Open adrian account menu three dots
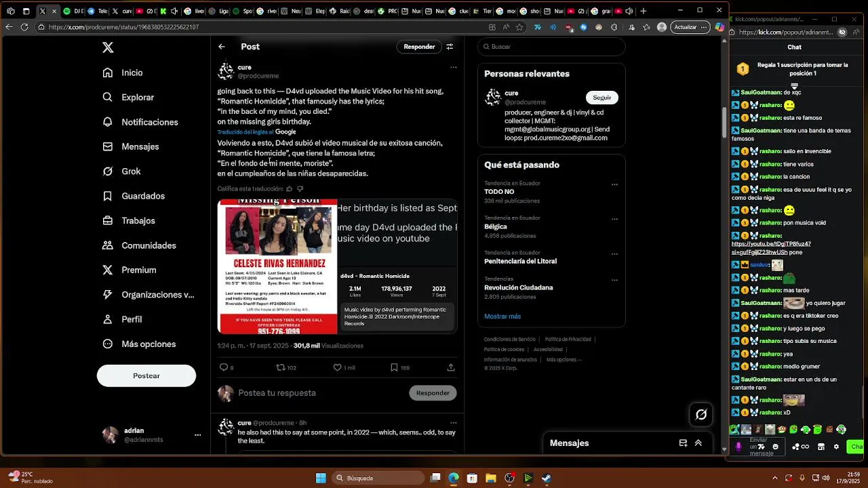This screenshot has width=868, height=488. click(198, 435)
